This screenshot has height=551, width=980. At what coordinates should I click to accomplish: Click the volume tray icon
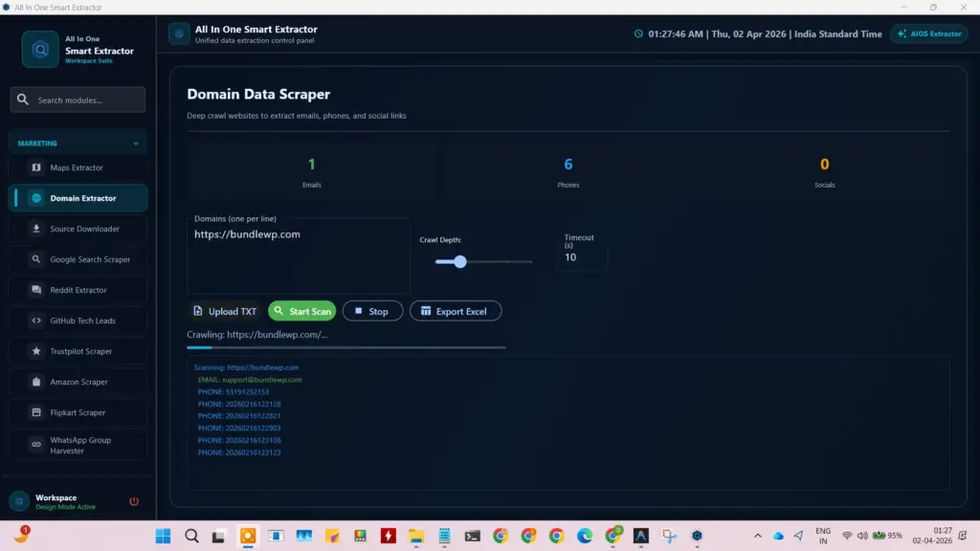click(x=862, y=536)
